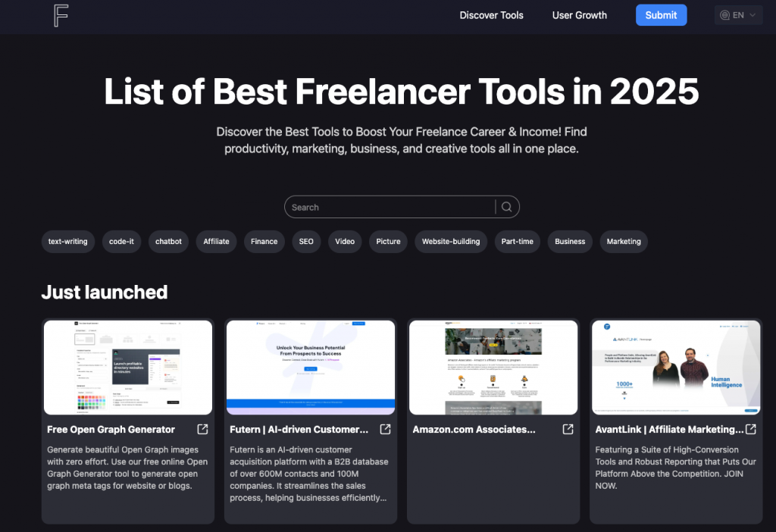Click the 'Just launched' section heading

pos(105,292)
